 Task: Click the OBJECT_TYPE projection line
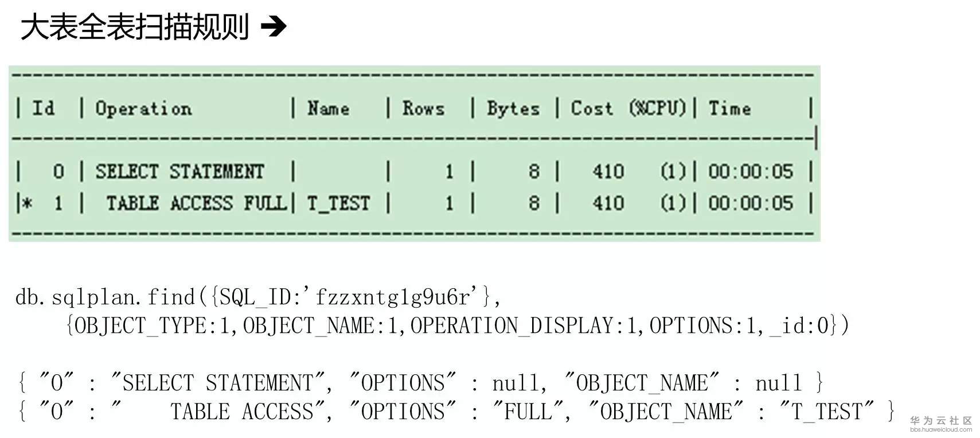click(457, 326)
